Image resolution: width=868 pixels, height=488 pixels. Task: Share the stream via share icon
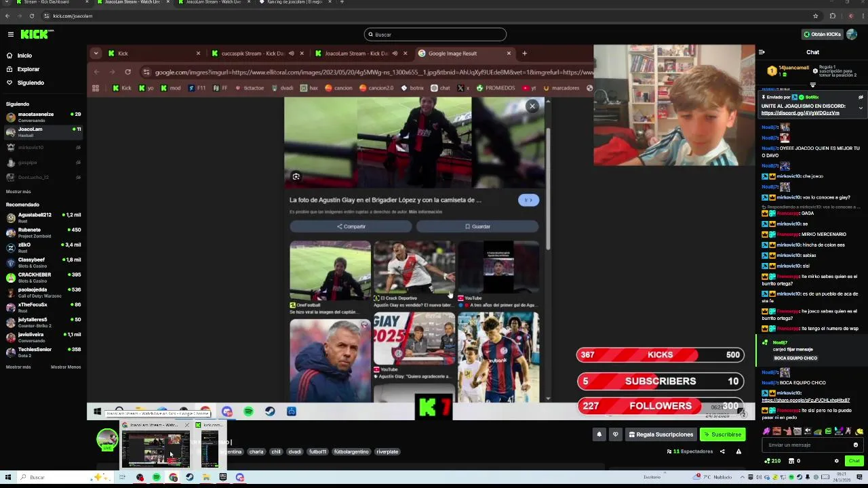pyautogui.click(x=722, y=451)
